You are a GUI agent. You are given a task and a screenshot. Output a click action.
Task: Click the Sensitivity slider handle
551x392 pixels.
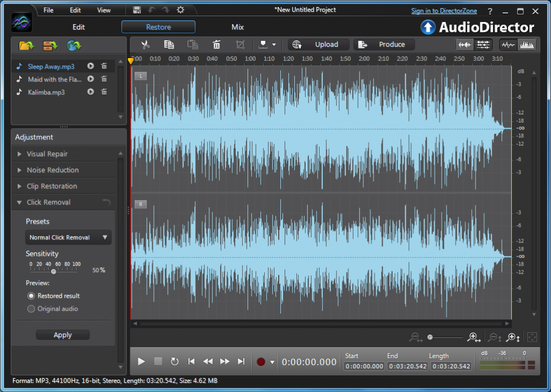pyautogui.click(x=54, y=272)
